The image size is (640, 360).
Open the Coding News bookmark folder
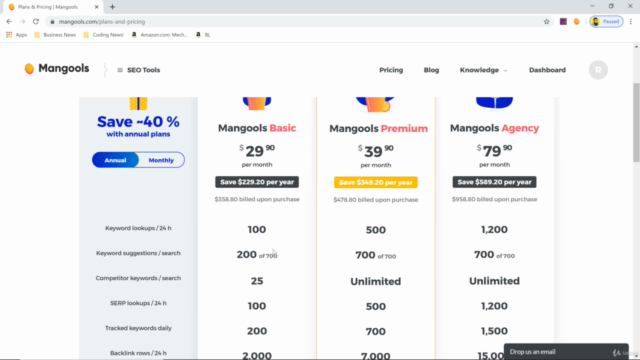103,35
